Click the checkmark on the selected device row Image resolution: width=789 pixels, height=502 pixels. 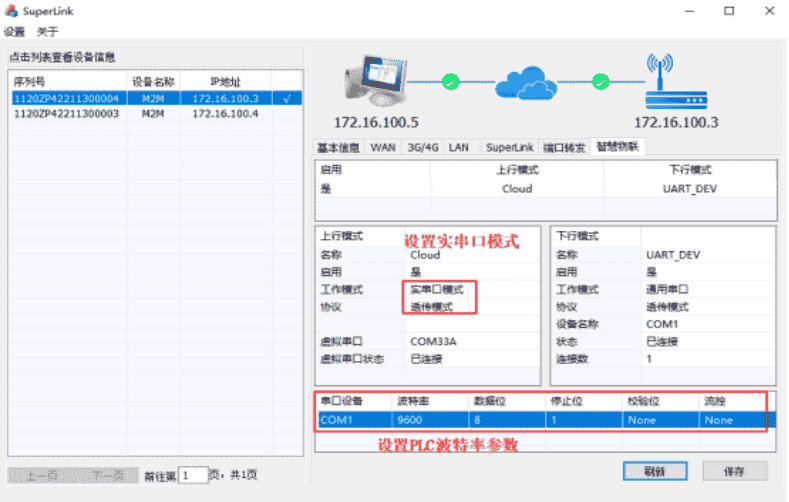(287, 99)
